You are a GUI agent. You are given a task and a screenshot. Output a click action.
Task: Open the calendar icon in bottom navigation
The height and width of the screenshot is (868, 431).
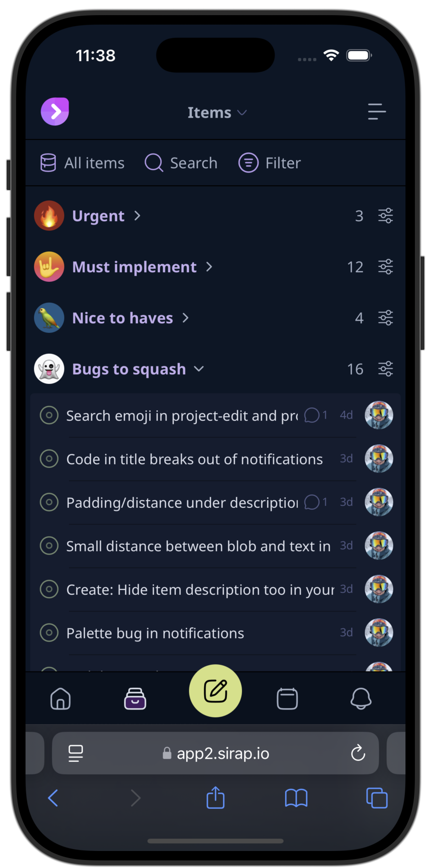pyautogui.click(x=287, y=699)
